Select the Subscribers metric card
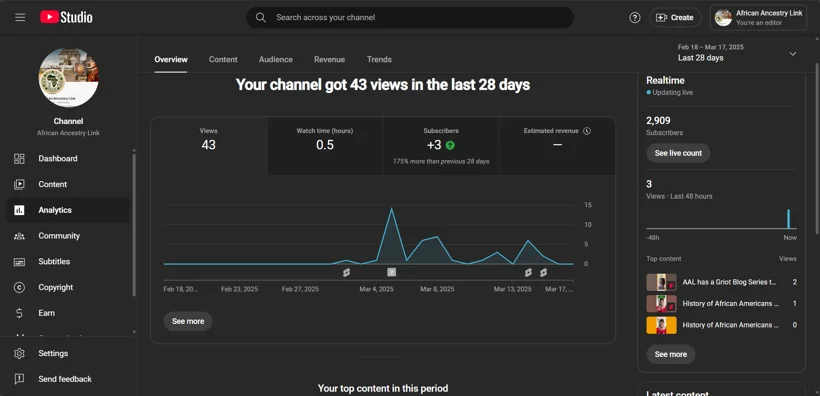 (x=441, y=146)
